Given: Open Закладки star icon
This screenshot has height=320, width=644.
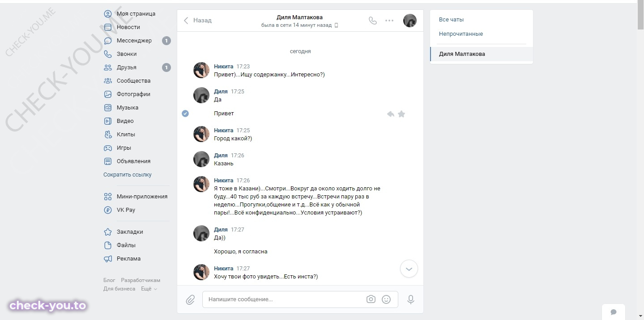Looking at the screenshot, I should tap(108, 232).
